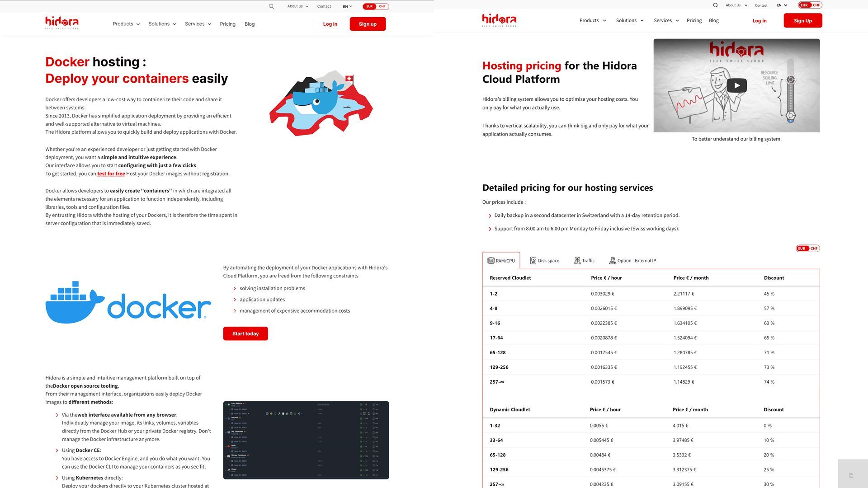Play the billing system video
The image size is (868, 488).
coord(736,85)
